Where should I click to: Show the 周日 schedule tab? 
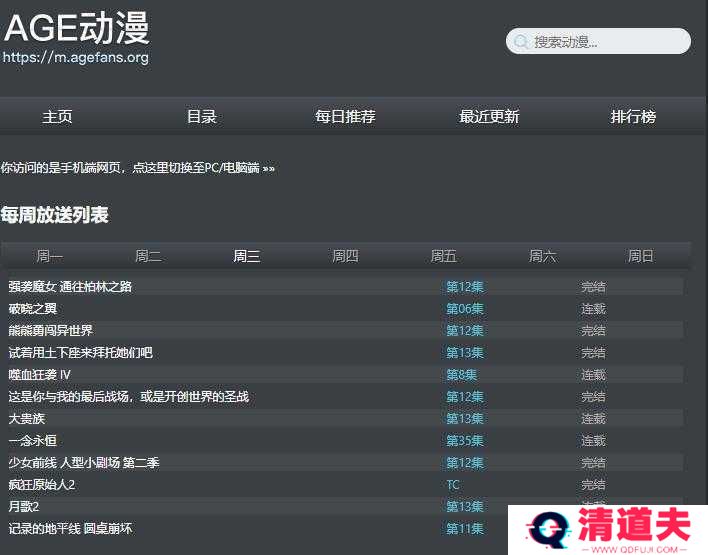click(x=640, y=256)
